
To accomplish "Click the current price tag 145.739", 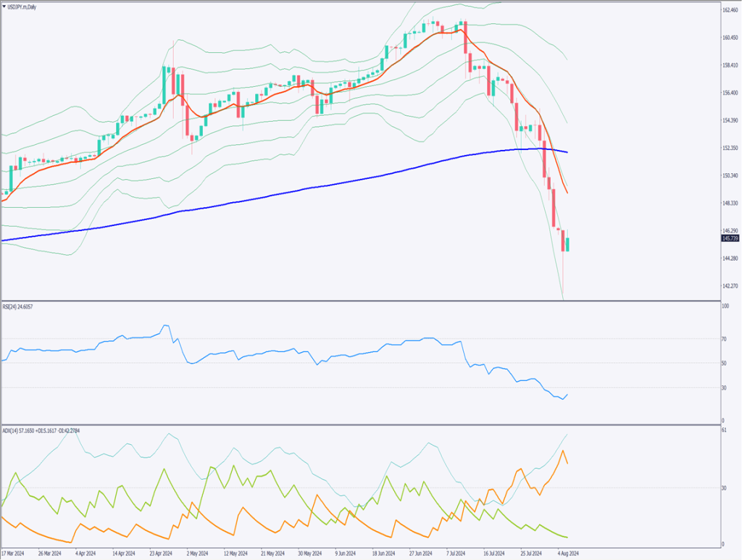I will pos(730,238).
